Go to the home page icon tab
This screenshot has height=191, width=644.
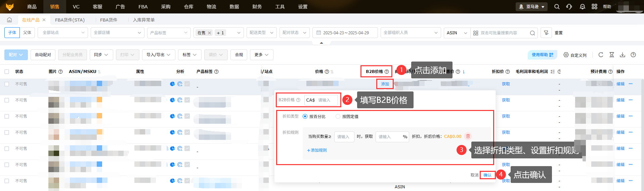[9, 20]
